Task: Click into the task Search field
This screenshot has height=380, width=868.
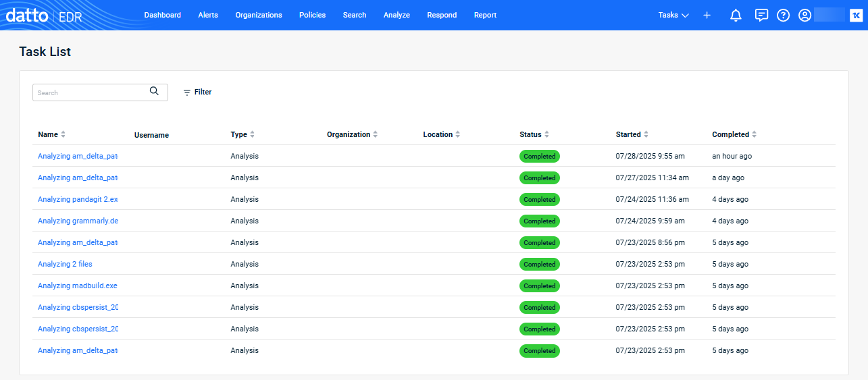Action: [x=91, y=92]
